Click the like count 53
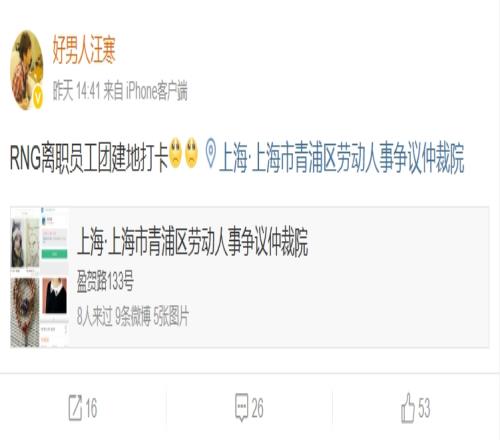 [424, 408]
